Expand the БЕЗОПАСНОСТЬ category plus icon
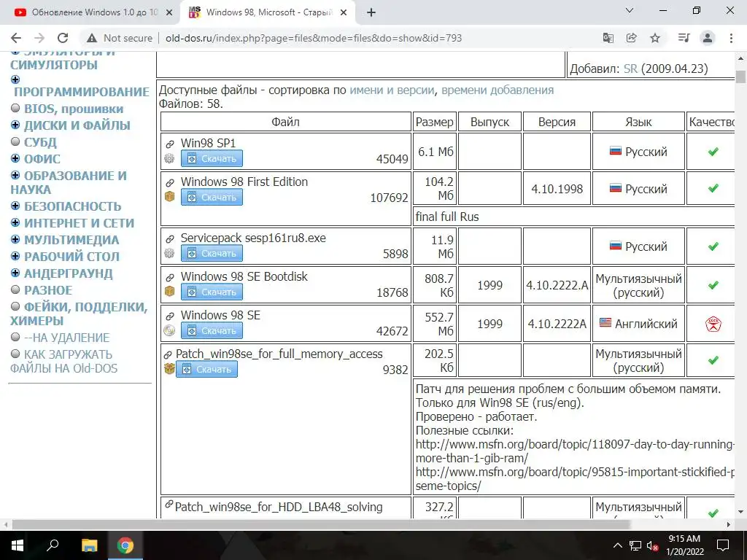Viewport: 747px width, 560px height. (x=15, y=206)
